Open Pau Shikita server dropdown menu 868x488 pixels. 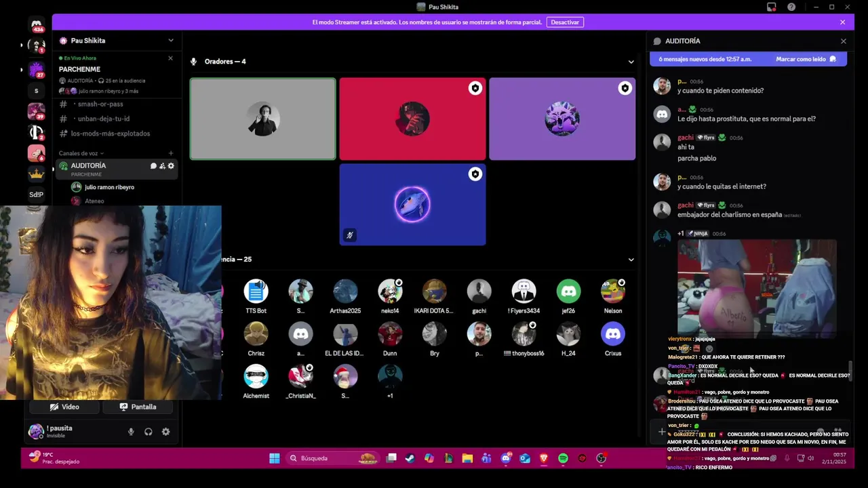[x=171, y=41]
